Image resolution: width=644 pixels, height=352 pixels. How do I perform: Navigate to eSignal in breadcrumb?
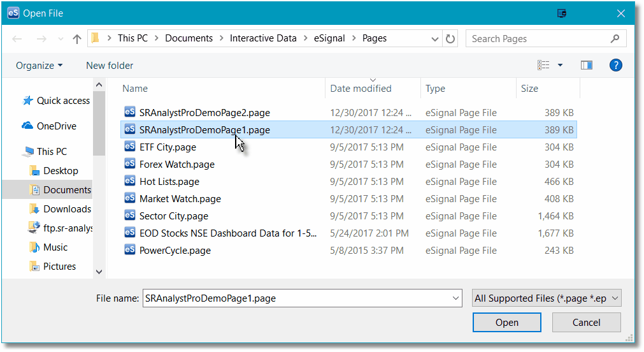[329, 38]
